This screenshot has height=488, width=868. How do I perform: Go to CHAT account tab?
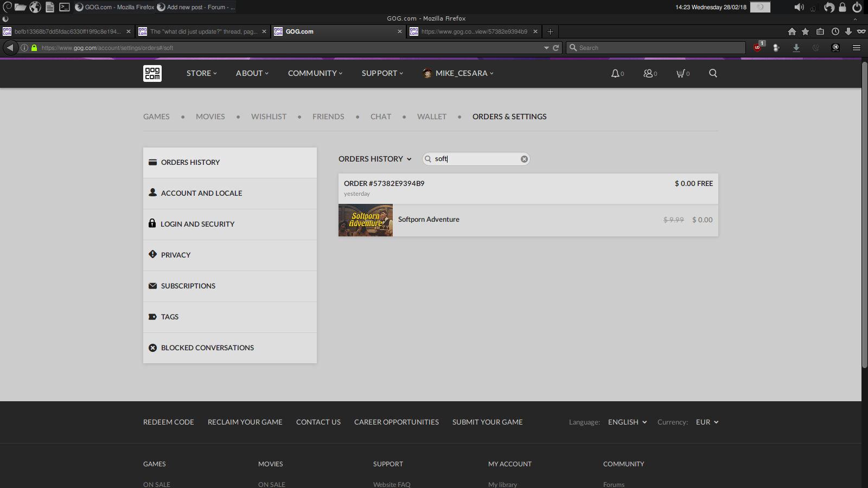tap(381, 117)
